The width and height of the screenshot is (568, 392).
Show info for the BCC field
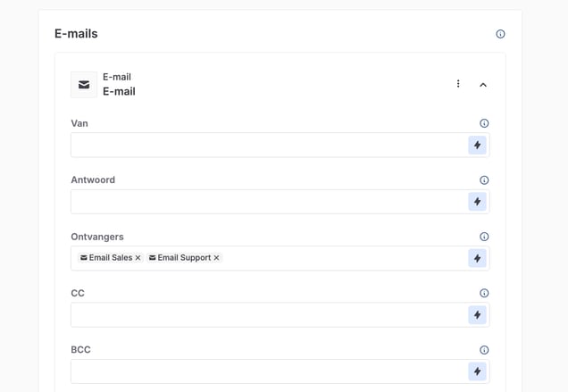click(x=484, y=350)
